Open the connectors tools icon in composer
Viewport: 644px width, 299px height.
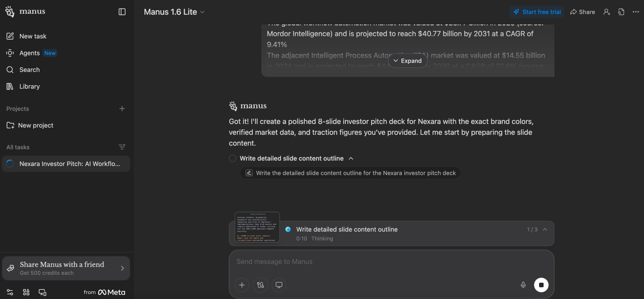pos(260,285)
